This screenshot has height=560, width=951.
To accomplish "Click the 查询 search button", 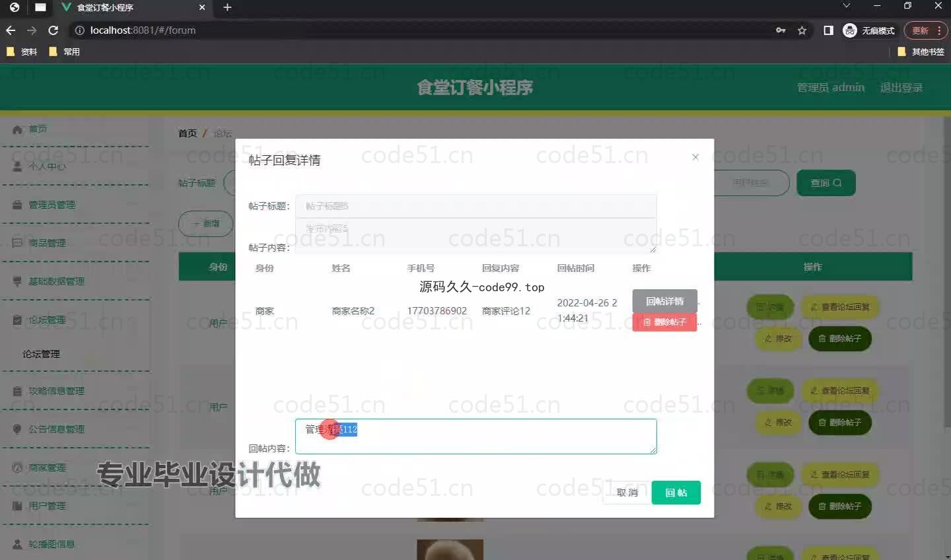I will tap(826, 183).
